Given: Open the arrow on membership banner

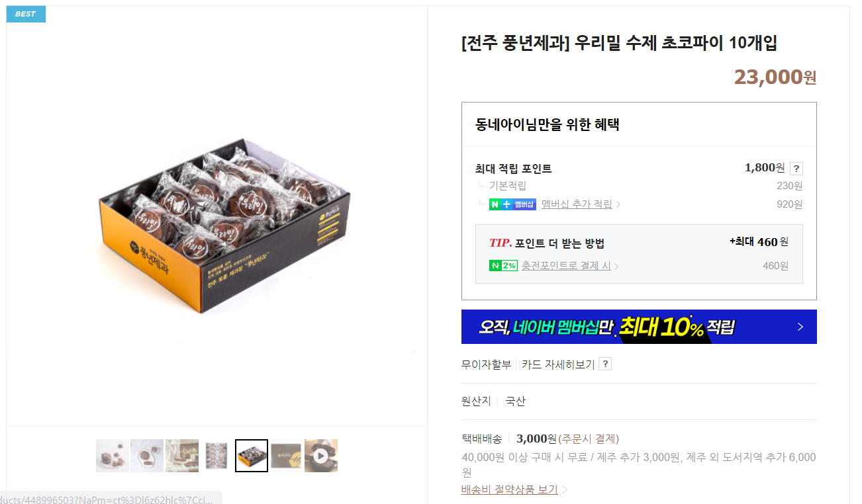Looking at the screenshot, I should [800, 327].
